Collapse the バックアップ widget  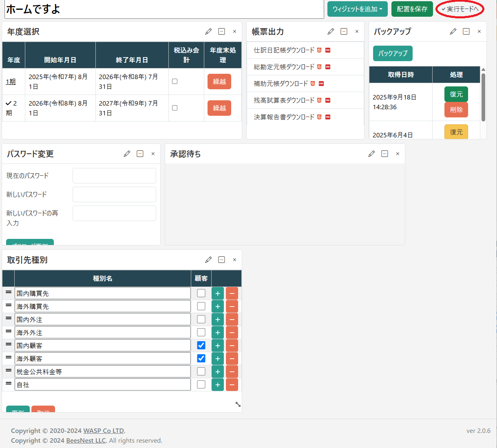point(466,31)
